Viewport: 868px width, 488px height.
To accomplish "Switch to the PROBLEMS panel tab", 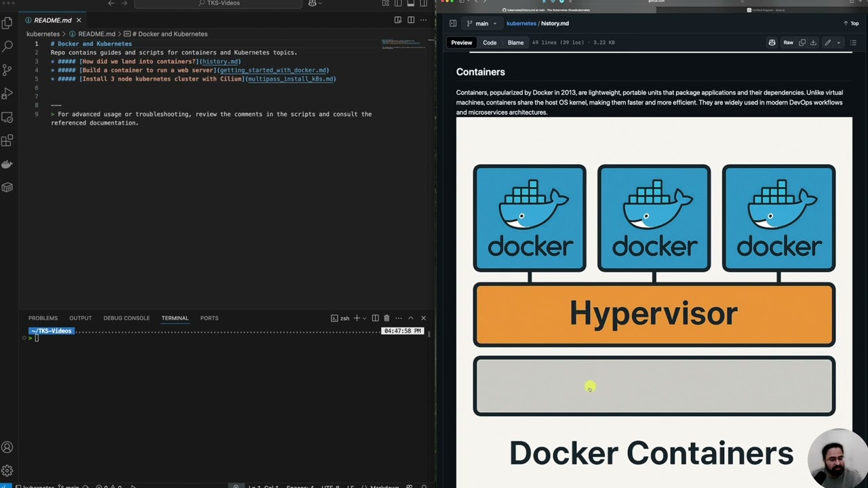I will [x=43, y=318].
